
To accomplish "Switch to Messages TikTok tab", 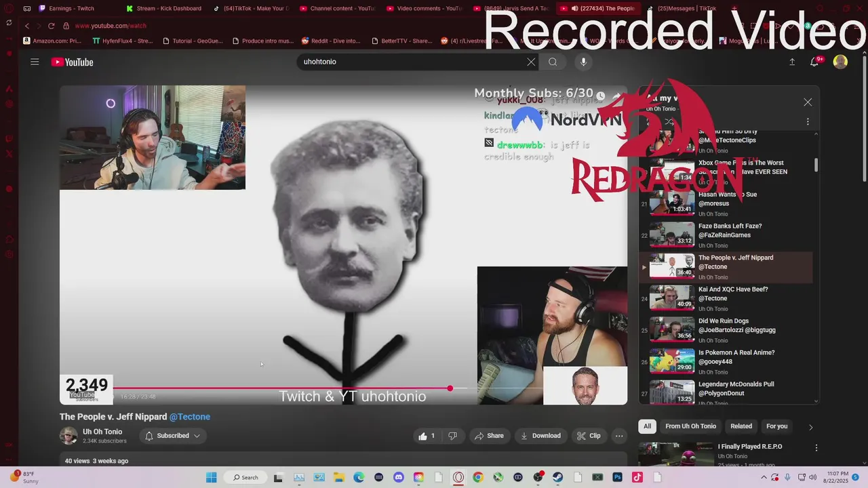I will pyautogui.click(x=682, y=8).
